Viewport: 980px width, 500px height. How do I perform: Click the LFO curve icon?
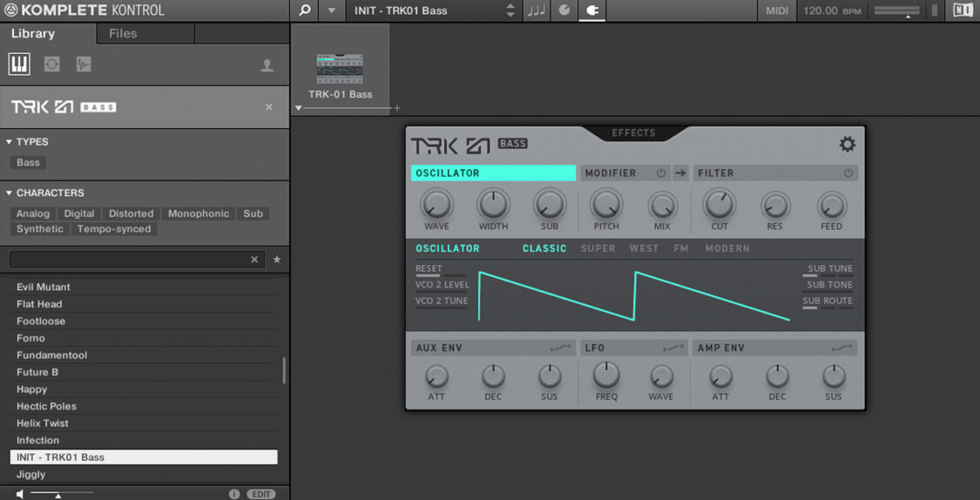coord(672,348)
